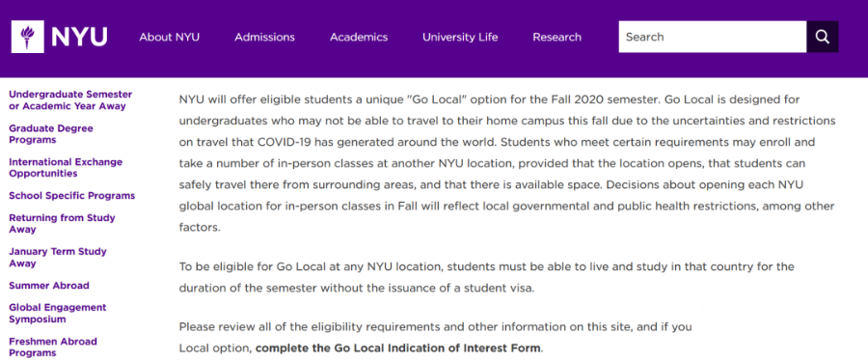Open the University Life menu
This screenshot has height=362, width=868.
pos(460,37)
